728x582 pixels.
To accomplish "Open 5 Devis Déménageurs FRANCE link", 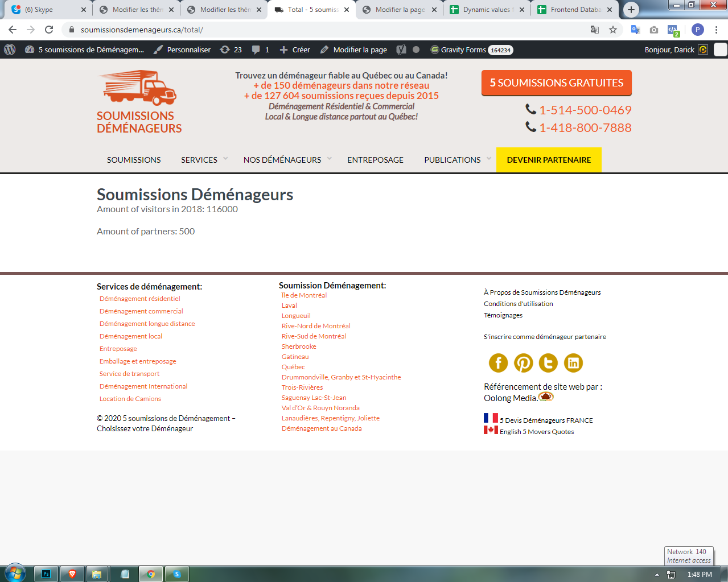I will click(x=546, y=420).
